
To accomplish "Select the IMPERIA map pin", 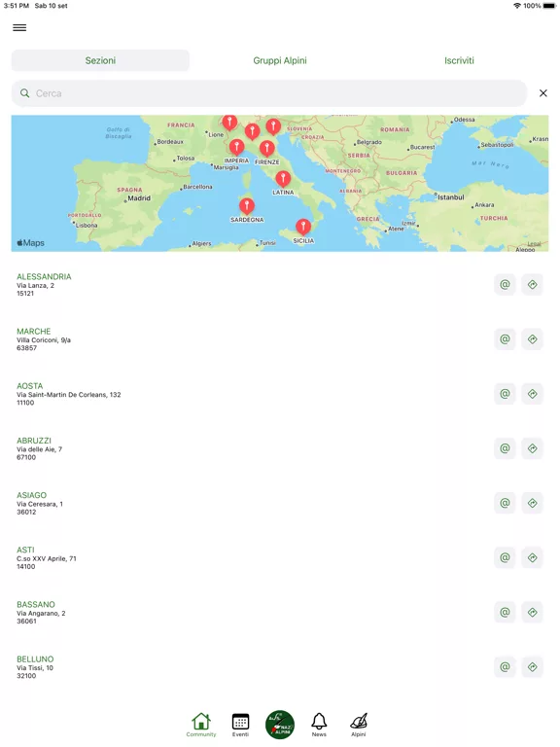I will coord(236,147).
